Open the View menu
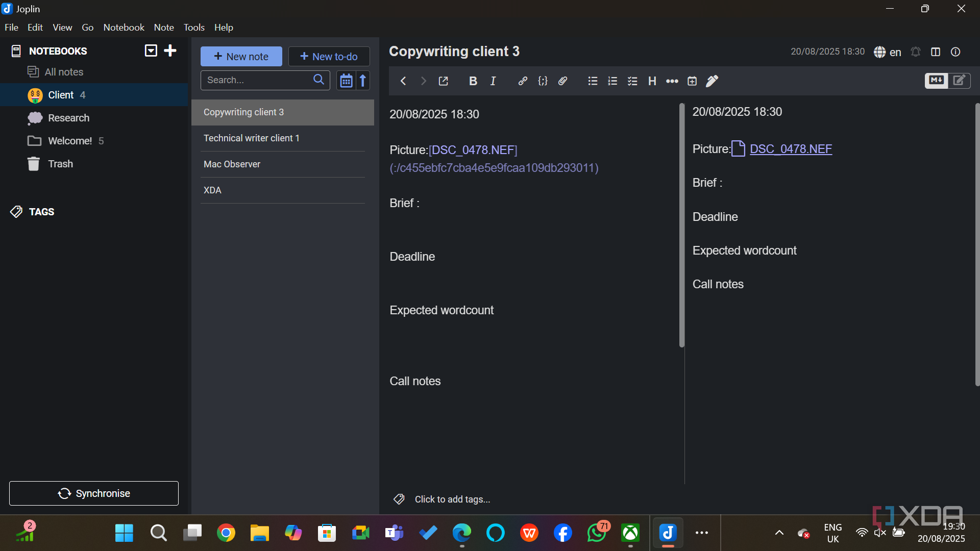The image size is (980, 551). pos(62,28)
